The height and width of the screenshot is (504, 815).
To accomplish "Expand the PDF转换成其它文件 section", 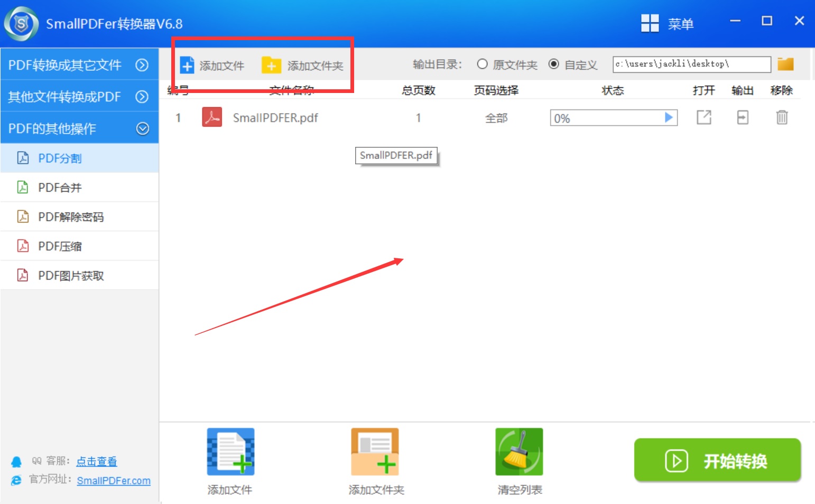I will coord(79,64).
